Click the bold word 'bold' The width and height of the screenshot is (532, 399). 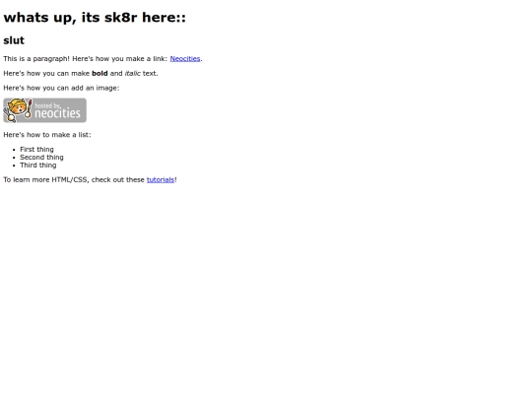point(100,73)
